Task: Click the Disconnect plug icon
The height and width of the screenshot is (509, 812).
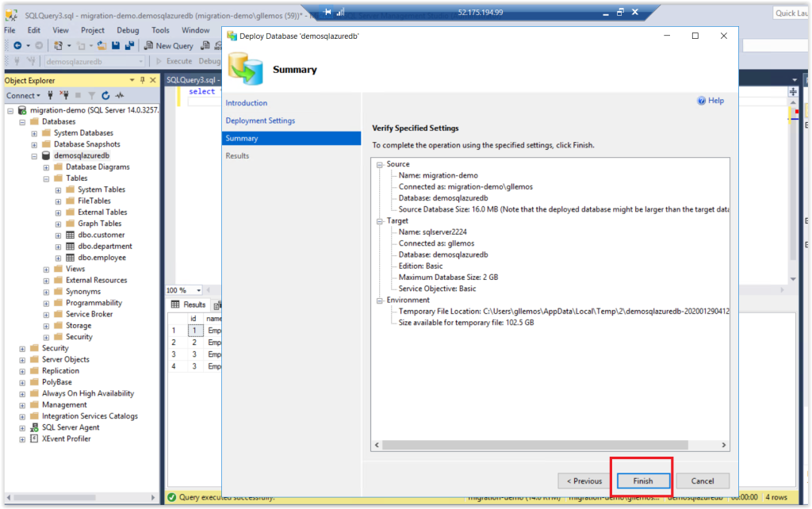Action: click(64, 95)
